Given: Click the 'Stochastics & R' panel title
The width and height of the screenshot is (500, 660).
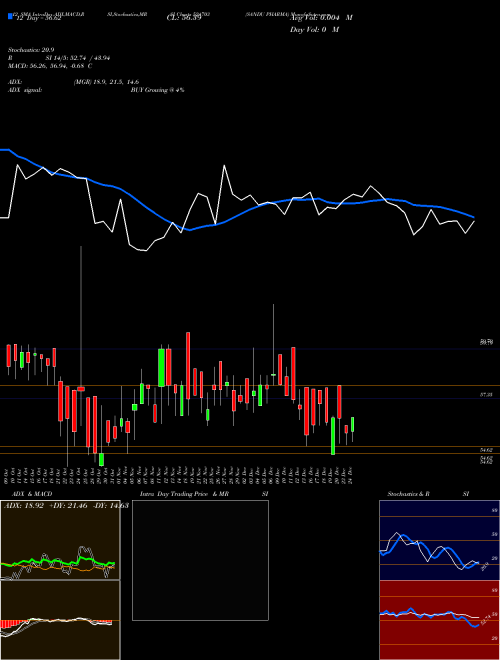Looking at the screenshot, I should [408, 494].
